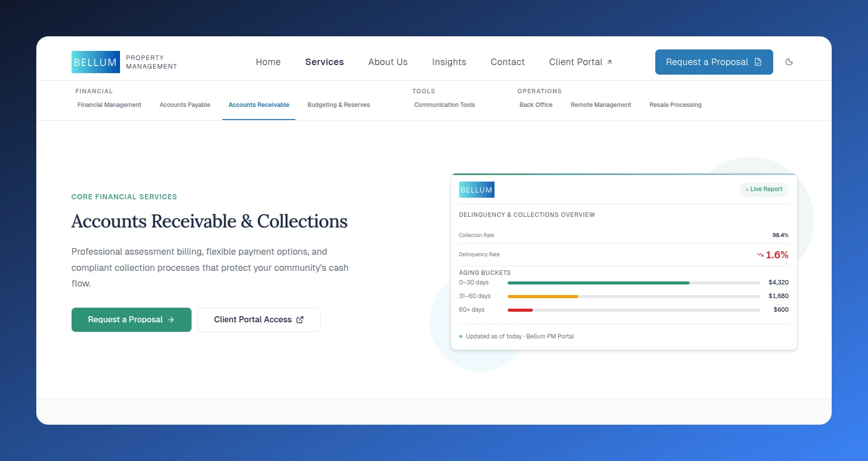The width and height of the screenshot is (868, 461).
Task: Click the Live Report badge
Action: (x=764, y=189)
